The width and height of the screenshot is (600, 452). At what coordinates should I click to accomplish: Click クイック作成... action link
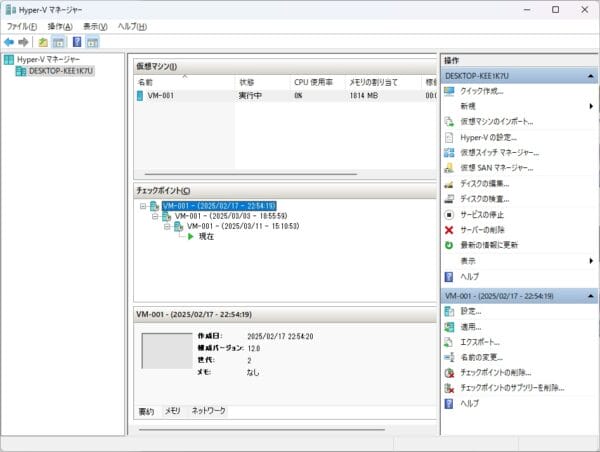[x=482, y=91]
